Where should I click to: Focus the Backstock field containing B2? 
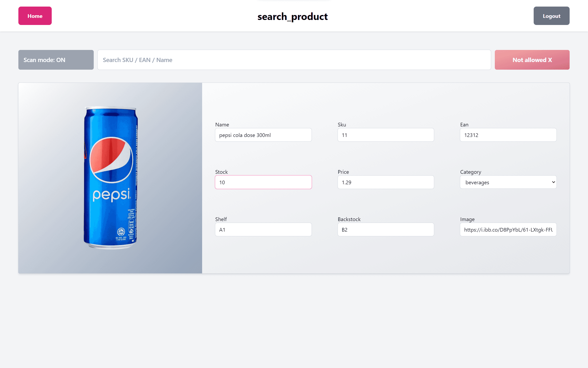(386, 229)
